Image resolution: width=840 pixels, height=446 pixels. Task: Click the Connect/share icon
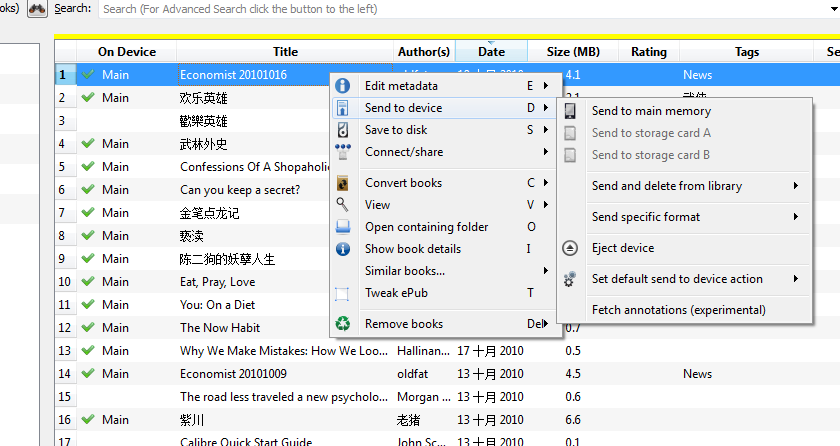(x=342, y=152)
